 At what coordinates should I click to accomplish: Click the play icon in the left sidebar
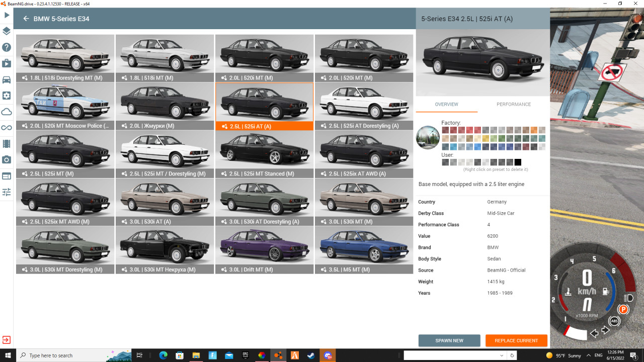(7, 16)
